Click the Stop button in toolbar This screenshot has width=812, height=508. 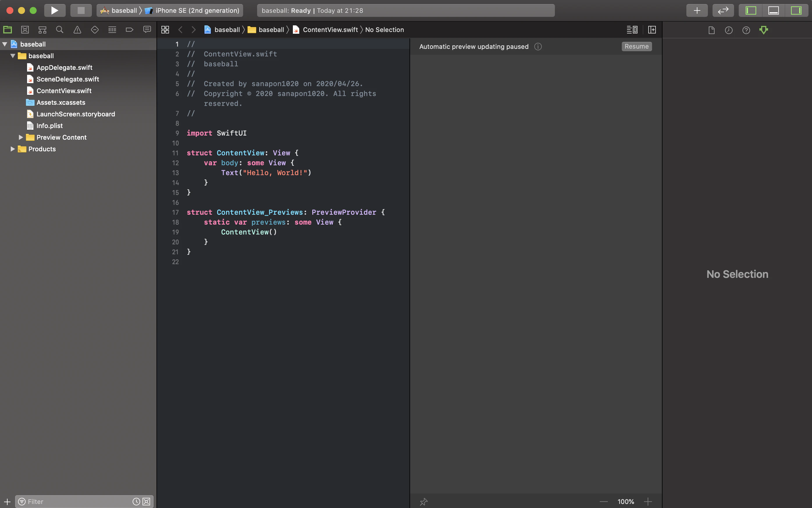[81, 10]
